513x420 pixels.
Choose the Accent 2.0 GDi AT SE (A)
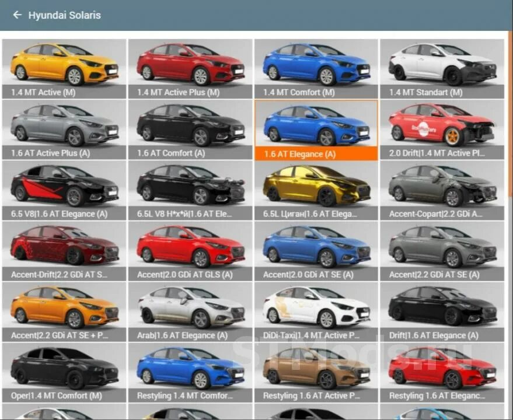(x=316, y=251)
